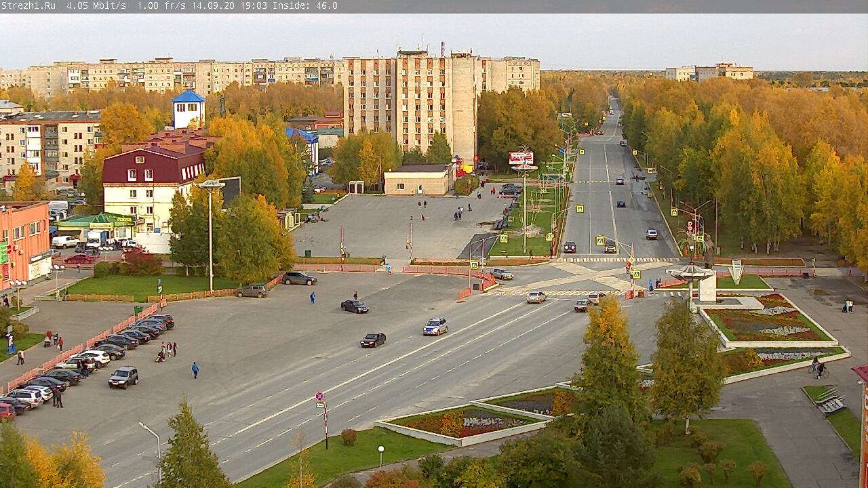Select the "14.09.20" date stamp
The width and height of the screenshot is (868, 488).
pos(214,5)
